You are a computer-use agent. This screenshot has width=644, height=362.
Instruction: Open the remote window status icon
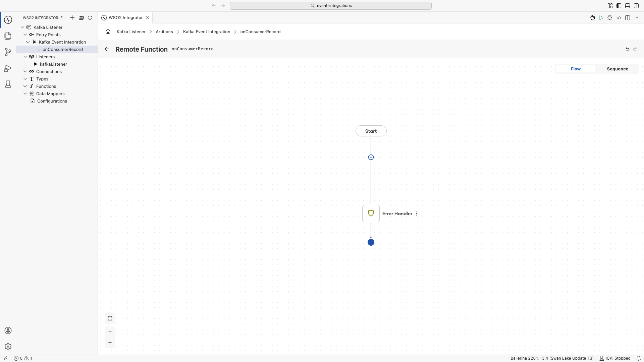pyautogui.click(x=5, y=358)
